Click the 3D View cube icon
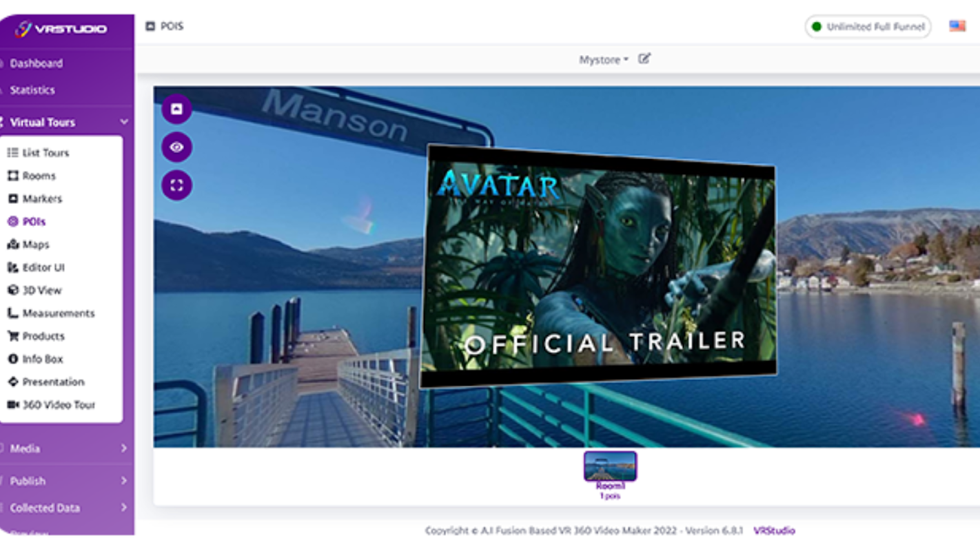 pos(12,290)
